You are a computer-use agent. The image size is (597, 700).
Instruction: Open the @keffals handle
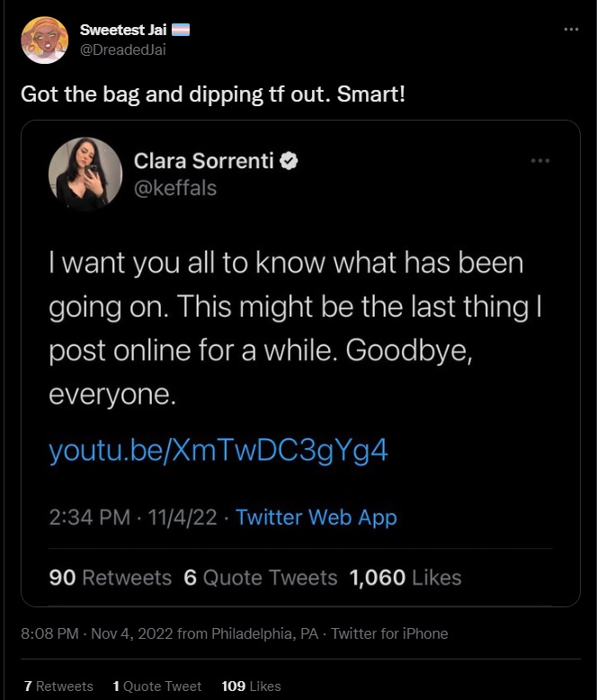pos(174,188)
